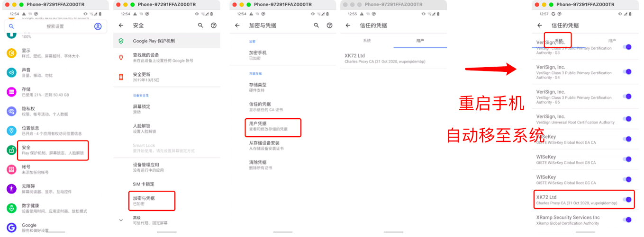Expand the 高级 chevron in the 安全 screen
Viewport: 644px width, 237px height.
click(x=121, y=220)
